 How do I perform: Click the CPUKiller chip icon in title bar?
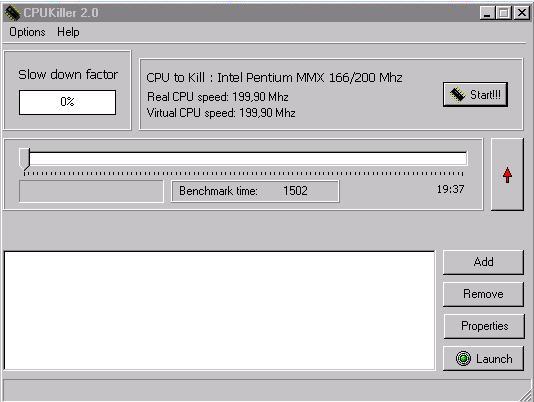click(x=12, y=13)
